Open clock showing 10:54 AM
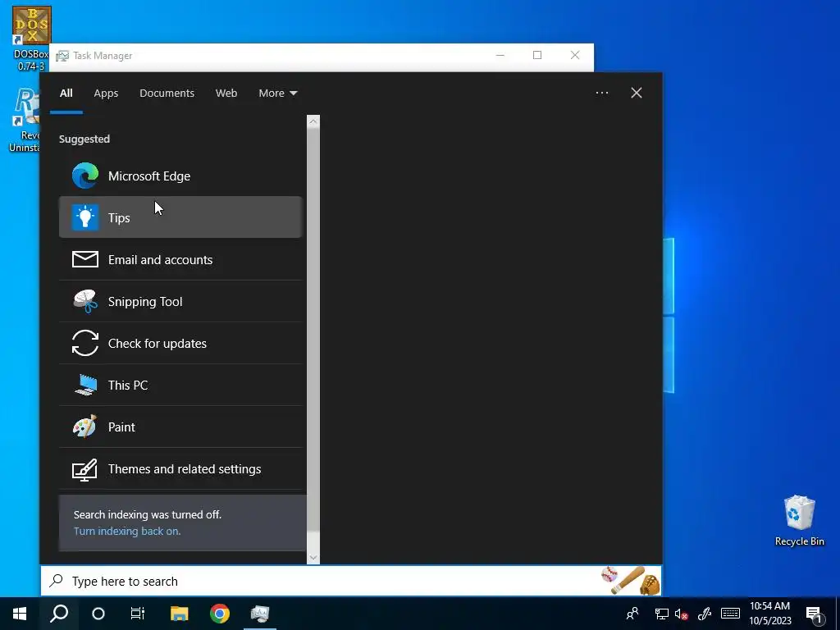This screenshot has width=840, height=630. pos(769,614)
